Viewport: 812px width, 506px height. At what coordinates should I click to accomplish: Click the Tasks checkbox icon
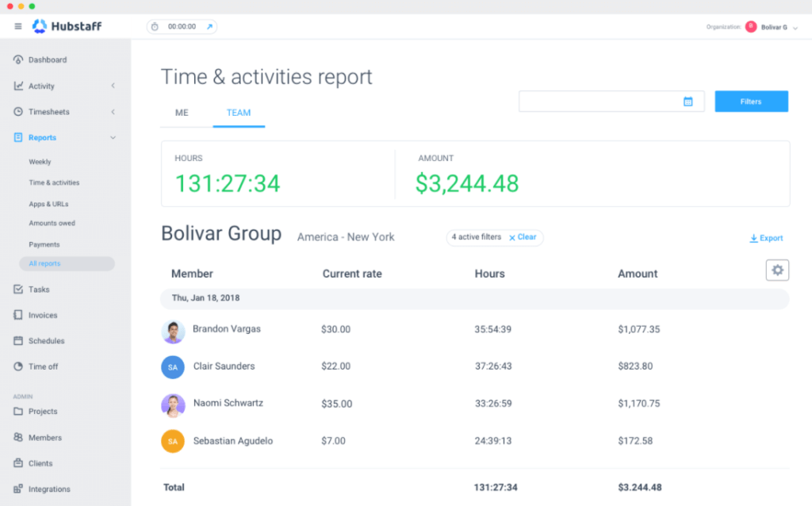18,289
